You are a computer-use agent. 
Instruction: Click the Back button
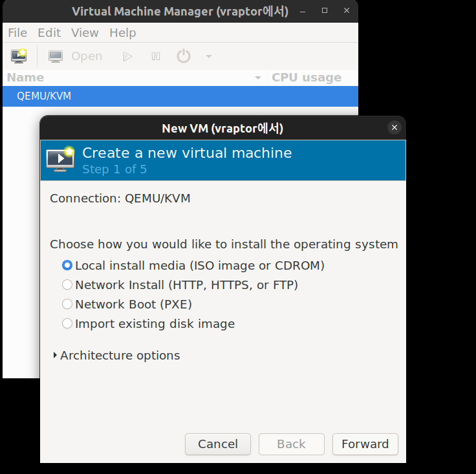(292, 444)
